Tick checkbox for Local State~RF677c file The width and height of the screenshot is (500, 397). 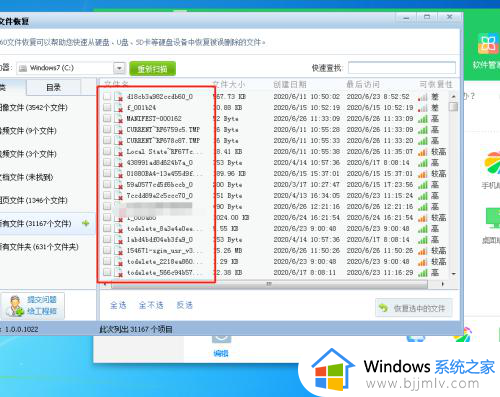click(107, 152)
